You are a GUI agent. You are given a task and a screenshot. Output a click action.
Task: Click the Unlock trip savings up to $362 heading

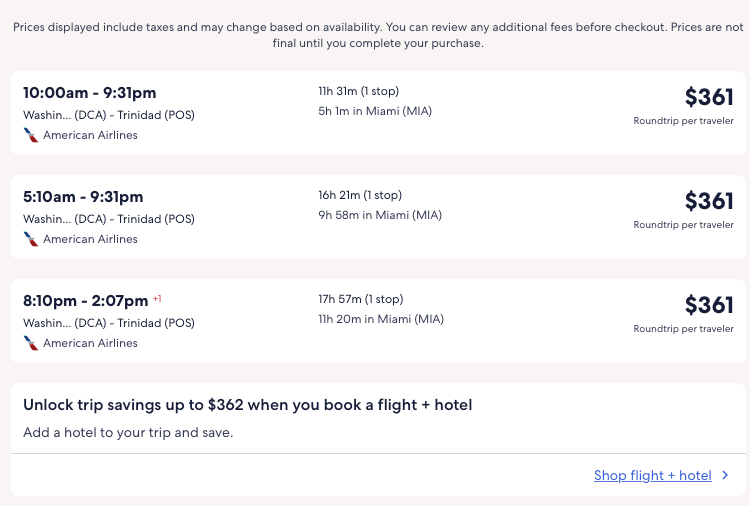(247, 405)
